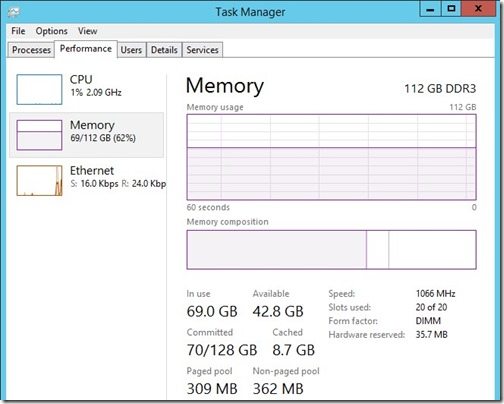The width and height of the screenshot is (504, 404).
Task: Select the Ethernet throughput mini graph
Action: [39, 180]
